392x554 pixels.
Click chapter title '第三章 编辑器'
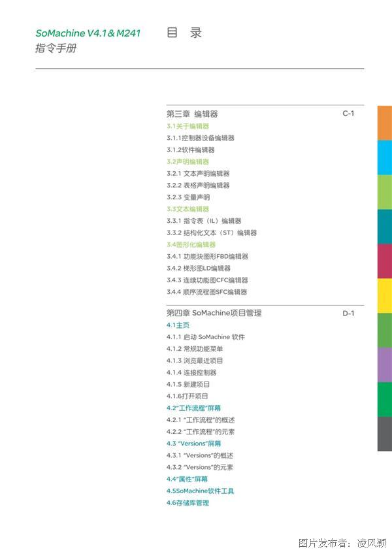click(192, 114)
